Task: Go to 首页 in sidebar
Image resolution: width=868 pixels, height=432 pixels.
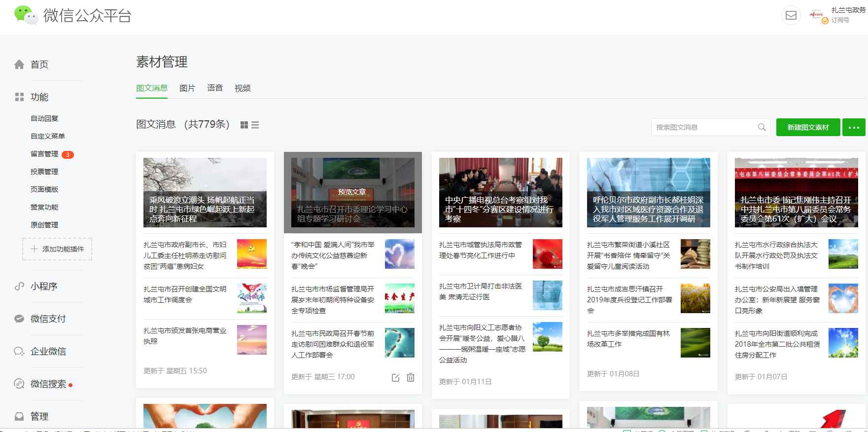Action: (x=39, y=65)
